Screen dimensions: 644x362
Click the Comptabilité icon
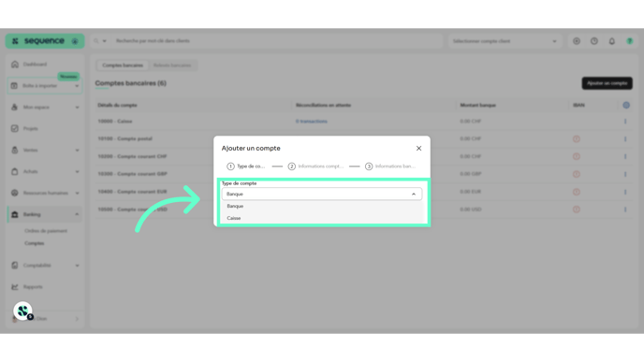[14, 266]
